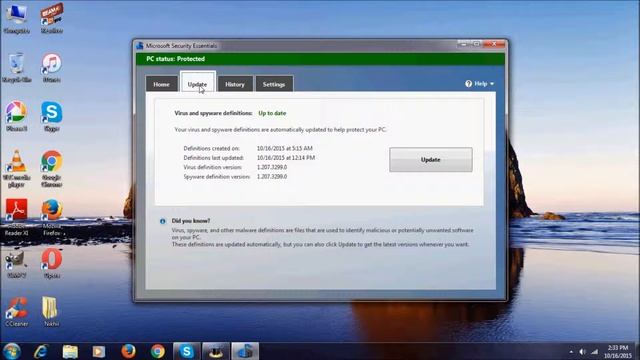640x360 pixels.
Task: Click the Help question mark icon
Action: tap(469, 84)
